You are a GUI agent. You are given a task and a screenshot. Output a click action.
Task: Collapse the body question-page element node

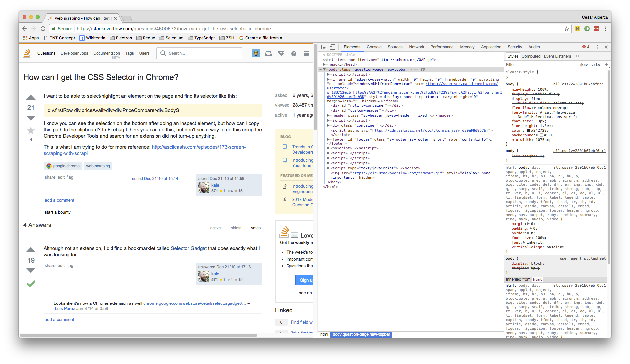[324, 69]
